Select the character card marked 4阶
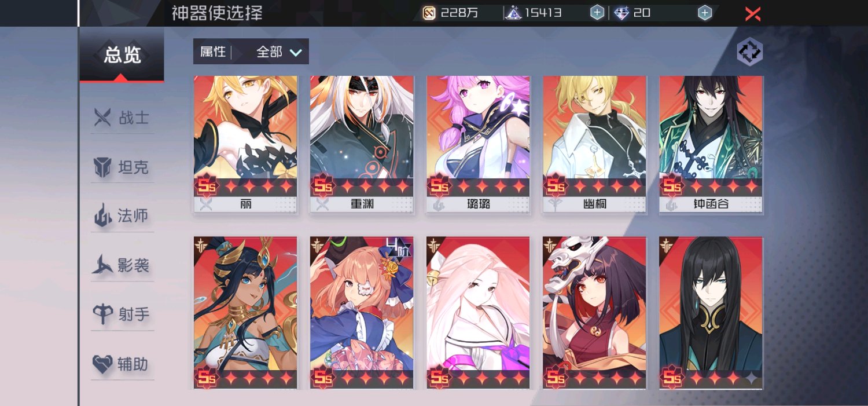The image size is (868, 406). (362, 313)
